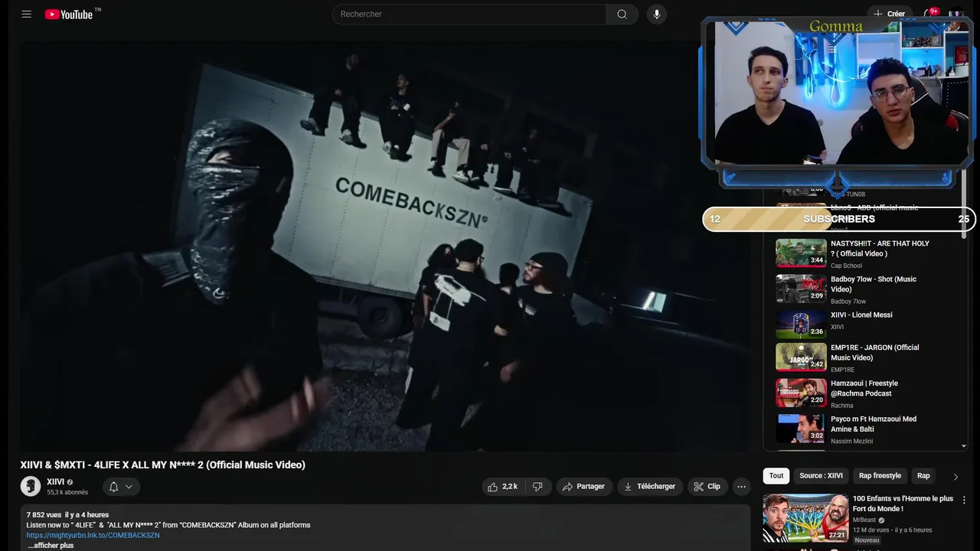Download the video via Télécharger
This screenshot has width=980, height=551.
pyautogui.click(x=650, y=487)
